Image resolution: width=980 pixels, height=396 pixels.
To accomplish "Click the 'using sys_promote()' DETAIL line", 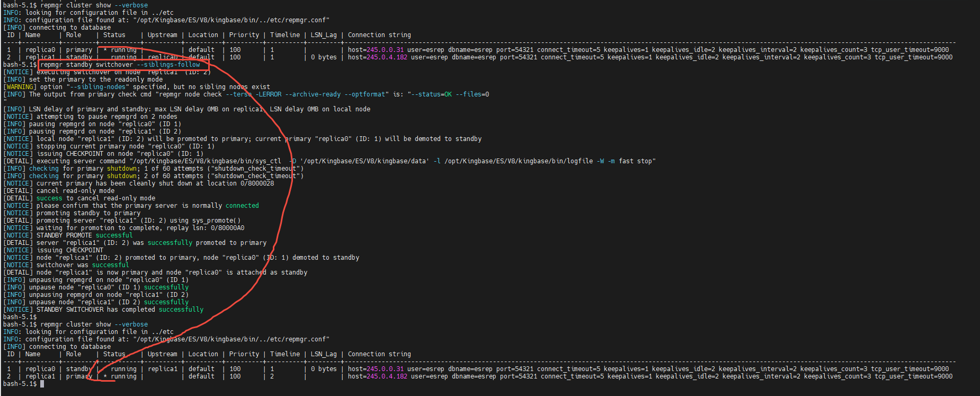I will click(122, 221).
